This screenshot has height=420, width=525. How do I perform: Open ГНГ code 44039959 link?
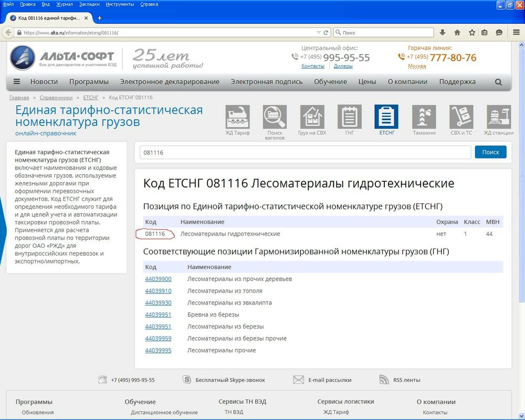pyautogui.click(x=158, y=338)
